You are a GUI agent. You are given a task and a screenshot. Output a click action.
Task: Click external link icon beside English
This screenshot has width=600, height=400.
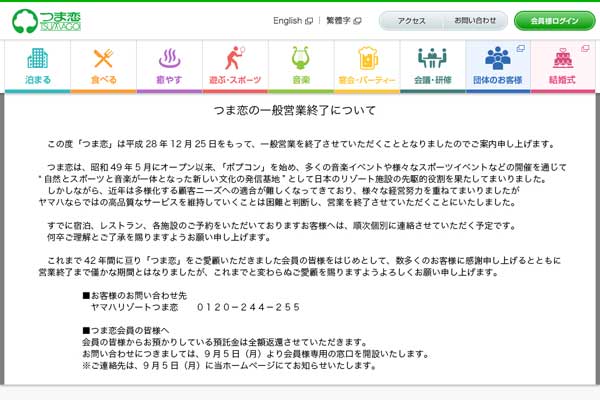point(309,21)
